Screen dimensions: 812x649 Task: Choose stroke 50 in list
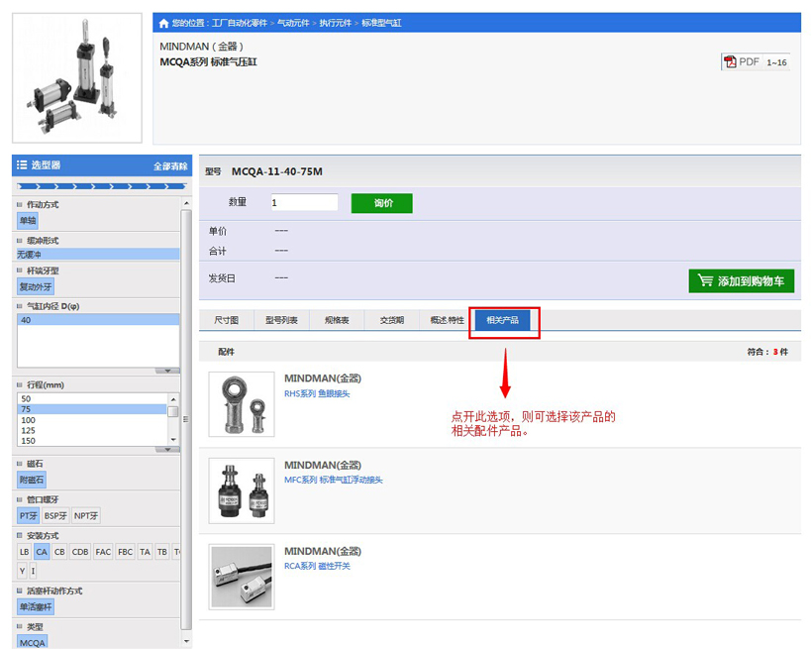click(92, 398)
